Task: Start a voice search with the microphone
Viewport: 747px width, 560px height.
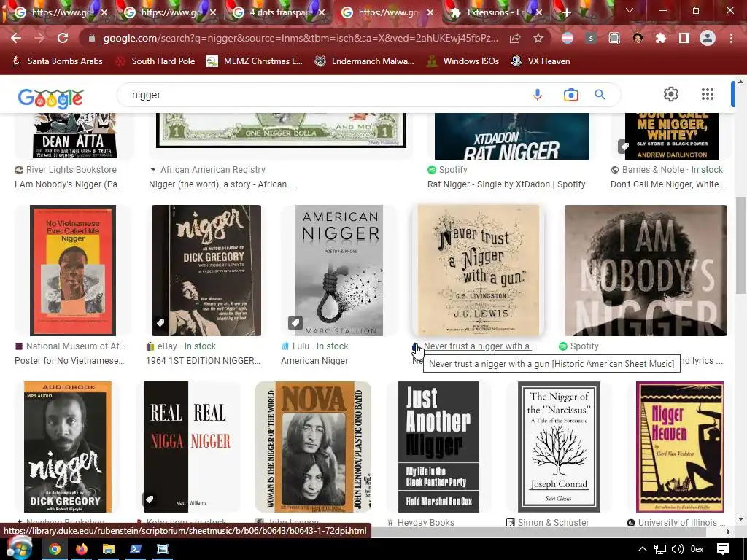Action: [x=538, y=95]
